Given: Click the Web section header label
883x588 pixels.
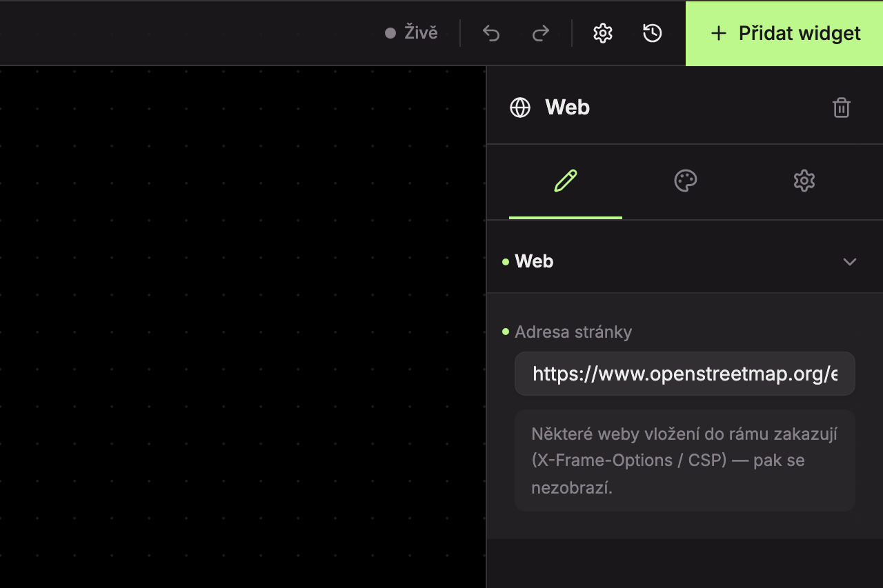Looking at the screenshot, I should coord(534,262).
